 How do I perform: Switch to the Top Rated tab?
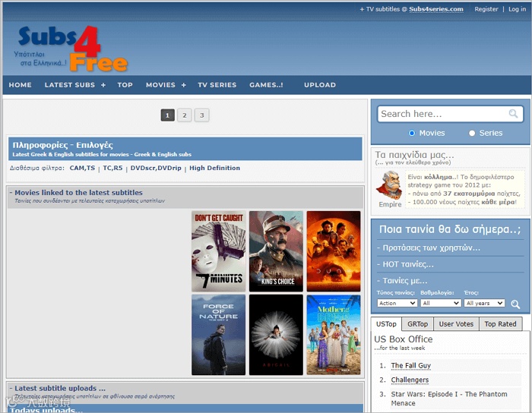(x=500, y=324)
